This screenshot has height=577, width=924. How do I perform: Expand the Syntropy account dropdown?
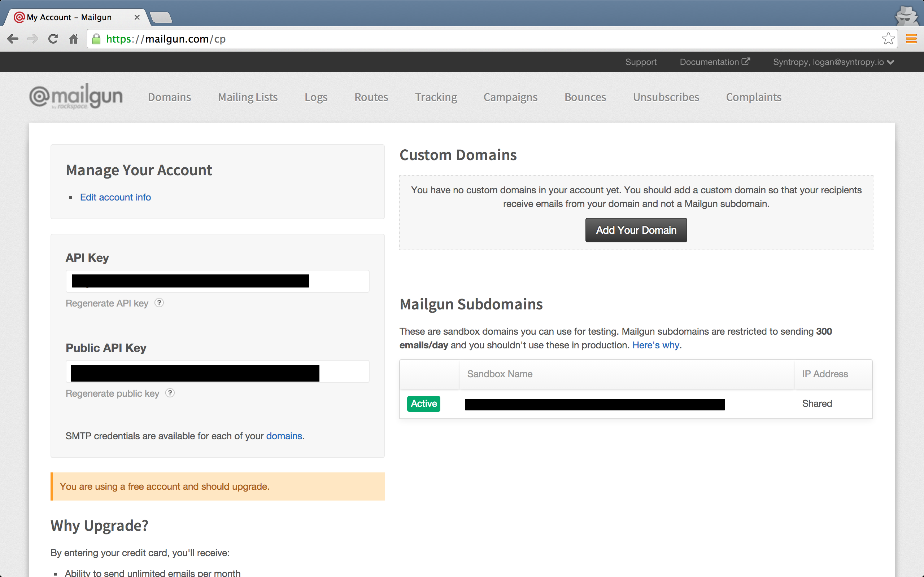tap(833, 62)
